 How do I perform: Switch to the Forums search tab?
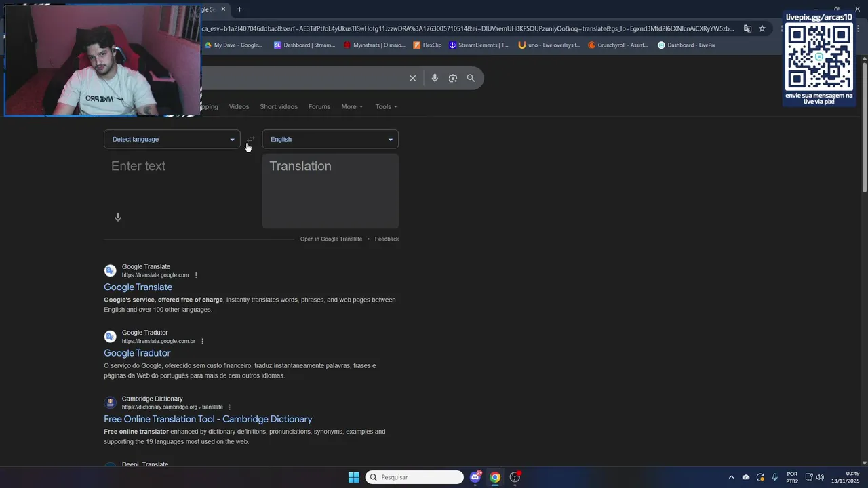(319, 107)
